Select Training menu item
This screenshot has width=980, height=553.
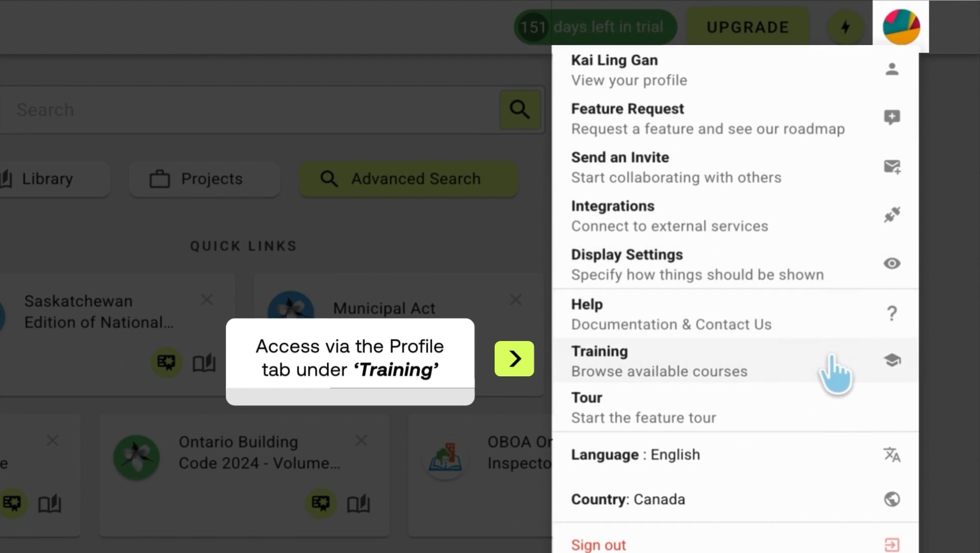tap(735, 360)
